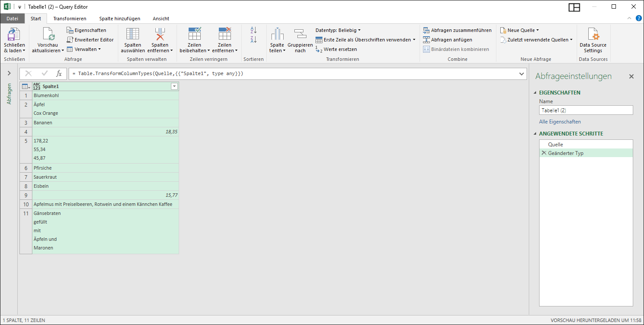Click the table icon in the grid corner
Image resolution: width=644 pixels, height=325 pixels.
point(26,86)
